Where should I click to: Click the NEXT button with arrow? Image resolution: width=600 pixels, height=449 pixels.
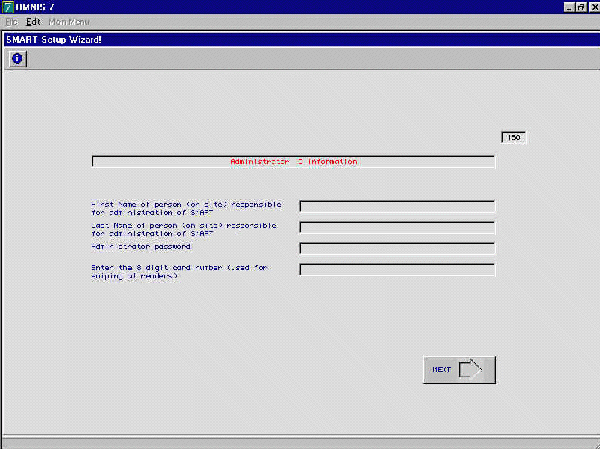[x=459, y=370]
